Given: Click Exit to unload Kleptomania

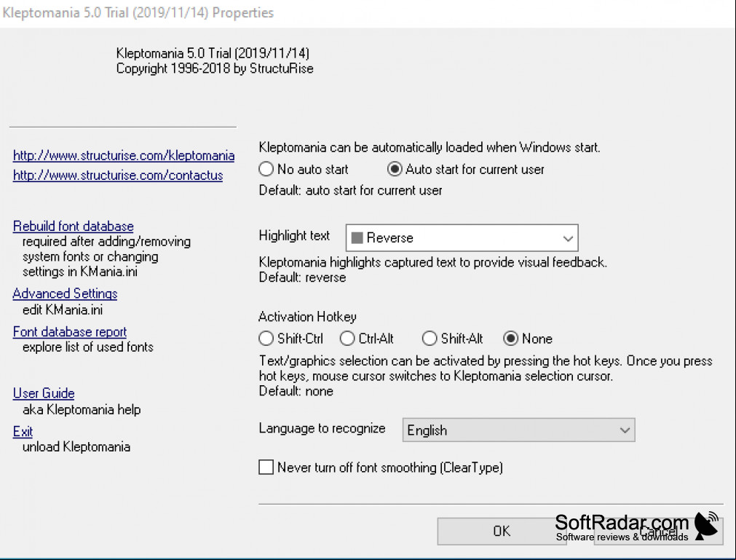Looking at the screenshot, I should 23,431.
